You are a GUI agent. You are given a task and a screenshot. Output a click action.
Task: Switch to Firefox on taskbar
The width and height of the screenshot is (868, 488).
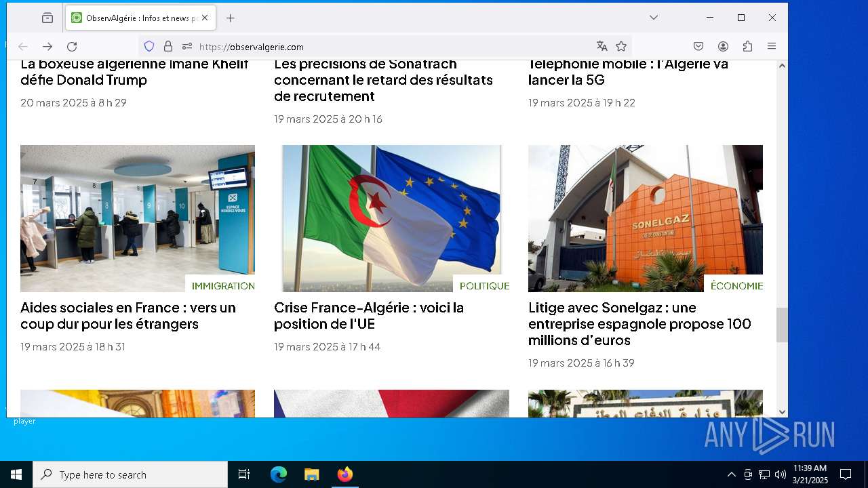tap(344, 474)
